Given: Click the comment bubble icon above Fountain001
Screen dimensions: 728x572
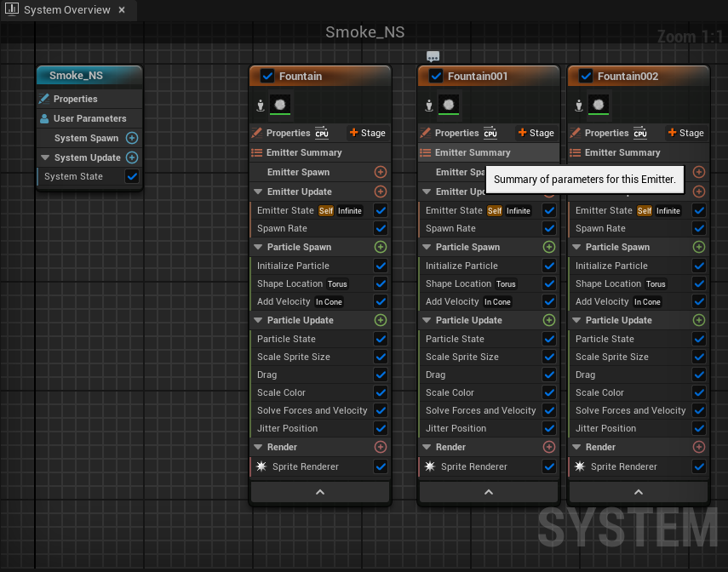Looking at the screenshot, I should (x=433, y=57).
